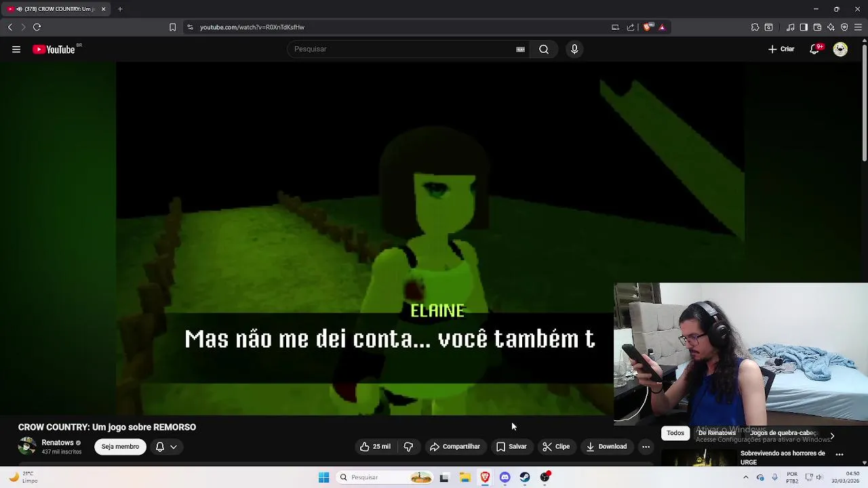Click Compartilhar to share the video

point(454,447)
